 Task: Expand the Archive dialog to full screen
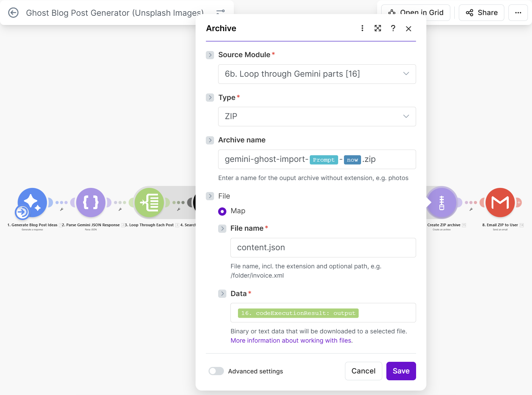tap(378, 28)
